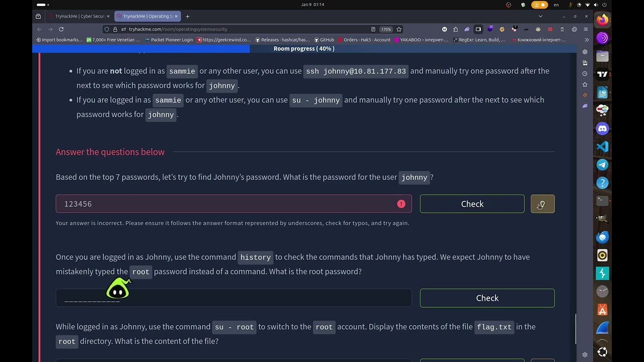Launch Visual Studio Code from dock

tap(602, 147)
